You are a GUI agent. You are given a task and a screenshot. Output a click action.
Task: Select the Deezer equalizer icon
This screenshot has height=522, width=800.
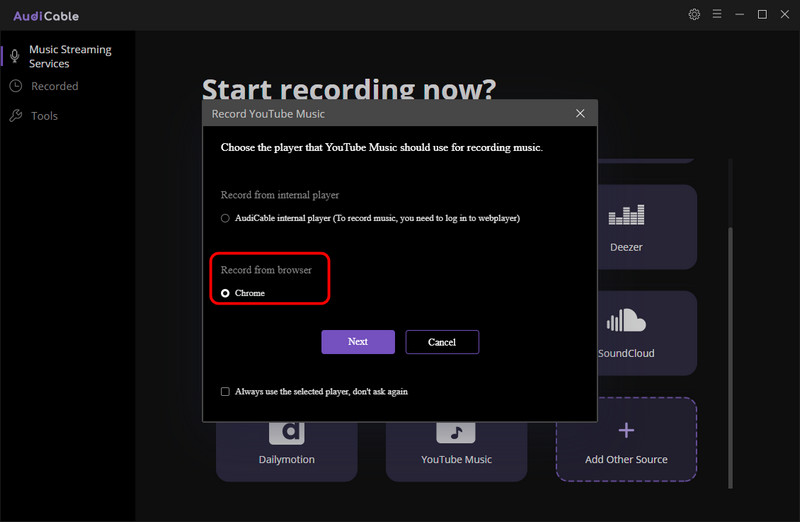[626, 214]
